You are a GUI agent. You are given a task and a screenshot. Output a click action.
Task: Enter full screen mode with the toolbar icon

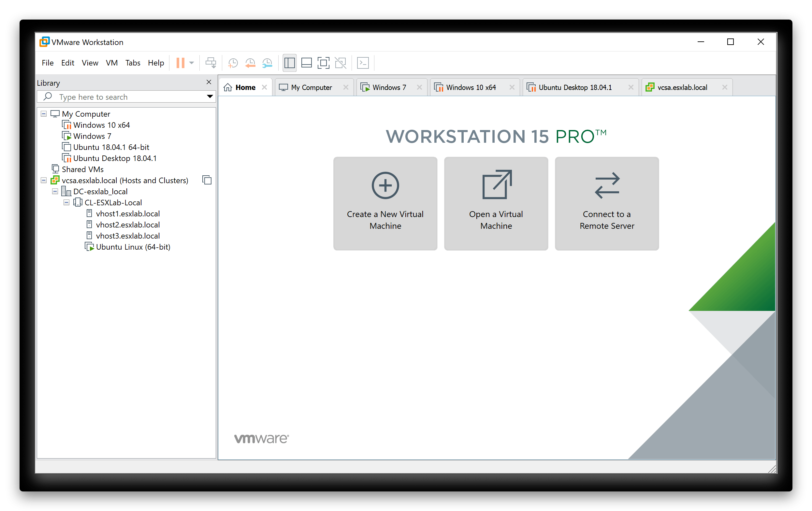tap(323, 63)
